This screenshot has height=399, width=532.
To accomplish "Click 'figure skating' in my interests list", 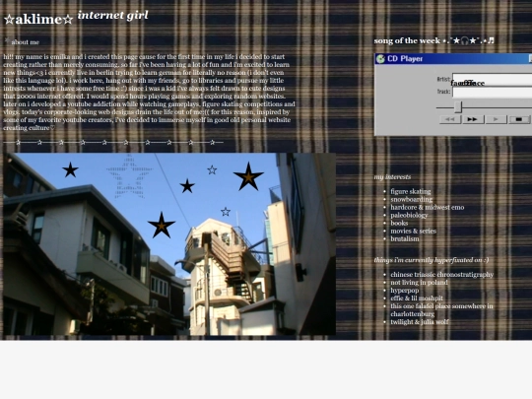I will [411, 191].
